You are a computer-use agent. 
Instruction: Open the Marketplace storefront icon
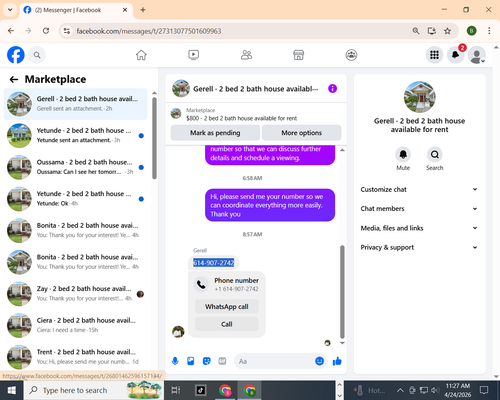(299, 55)
